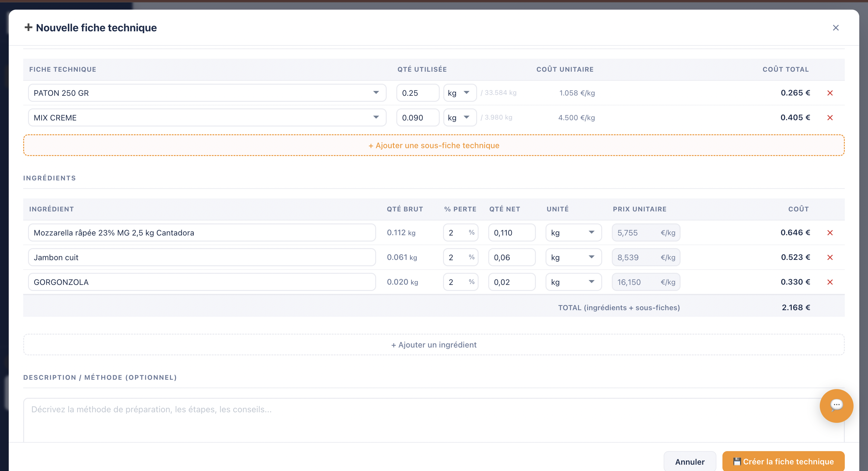Delete the Jambon cuit ingredient row
Screen dimensions: 868x471
point(830,257)
